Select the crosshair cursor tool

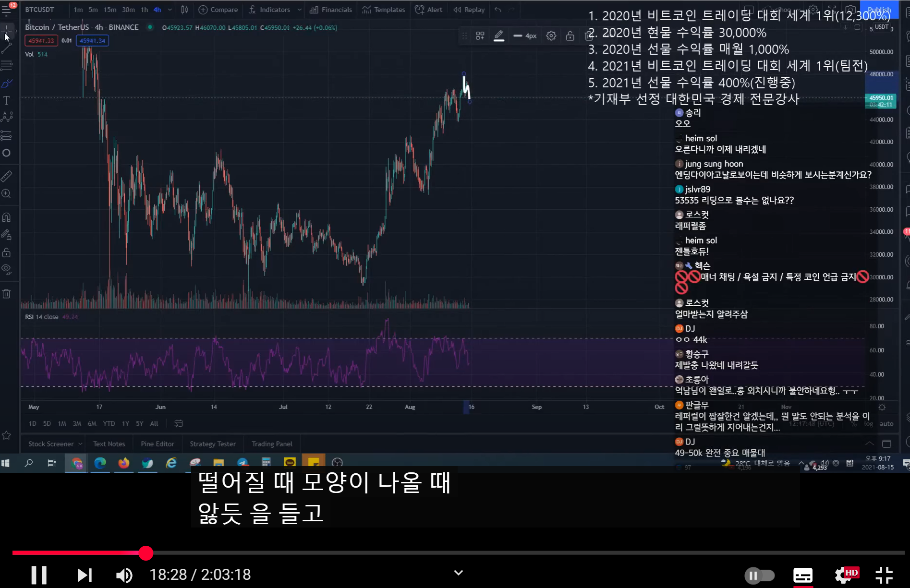point(7,31)
